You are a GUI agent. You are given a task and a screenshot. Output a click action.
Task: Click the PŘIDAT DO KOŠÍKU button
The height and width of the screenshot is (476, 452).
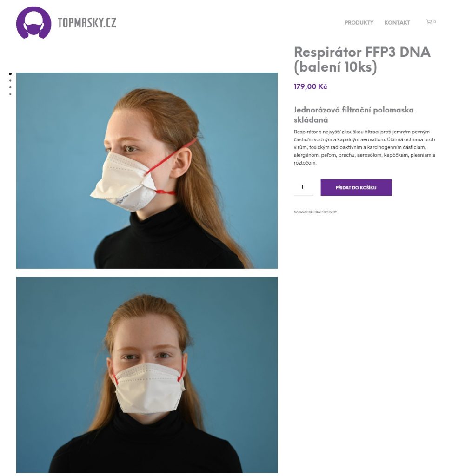coord(356,187)
